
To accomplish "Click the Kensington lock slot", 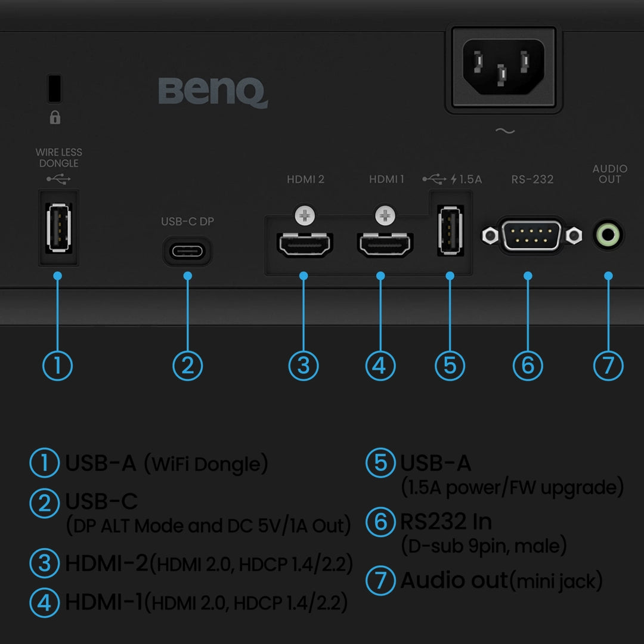I will coord(54,89).
